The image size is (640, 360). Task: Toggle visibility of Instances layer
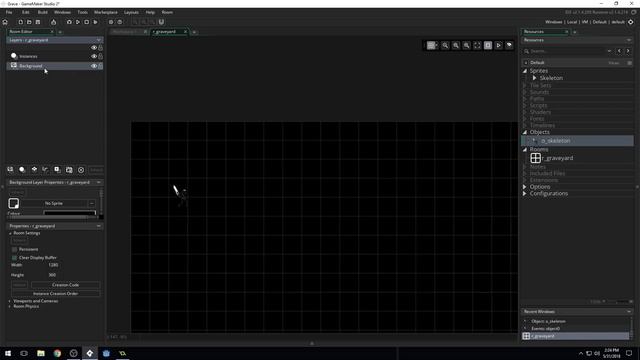click(x=94, y=56)
